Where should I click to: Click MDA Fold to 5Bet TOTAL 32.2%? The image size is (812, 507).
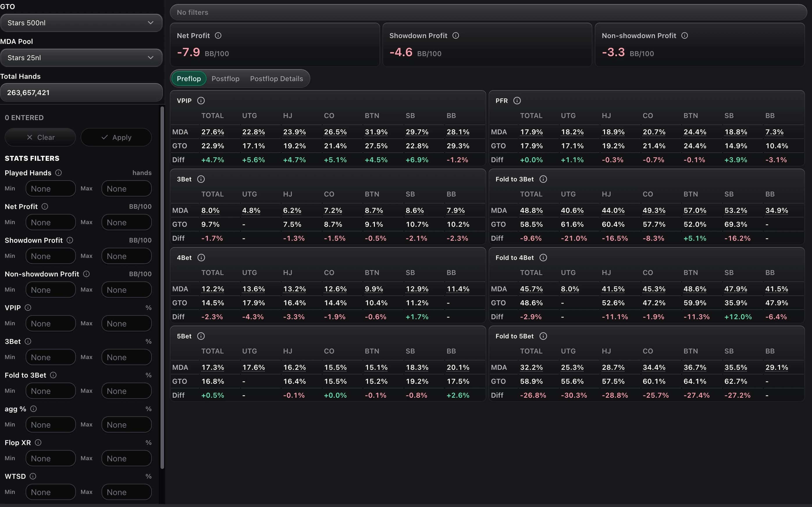coord(531,367)
